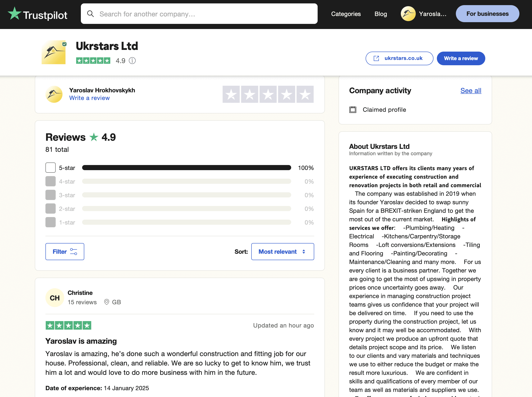The height and width of the screenshot is (397, 532).
Task: Click Christine's CH avatar
Action: click(55, 298)
